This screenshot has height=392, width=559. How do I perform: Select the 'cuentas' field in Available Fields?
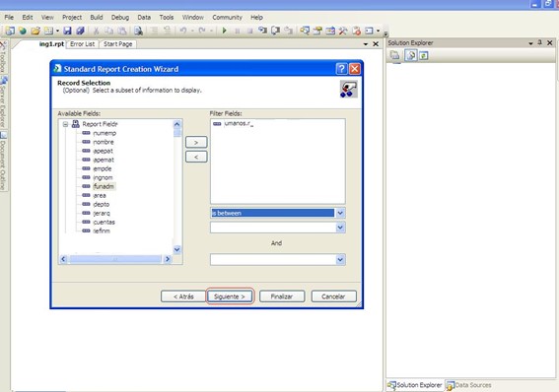pos(104,223)
